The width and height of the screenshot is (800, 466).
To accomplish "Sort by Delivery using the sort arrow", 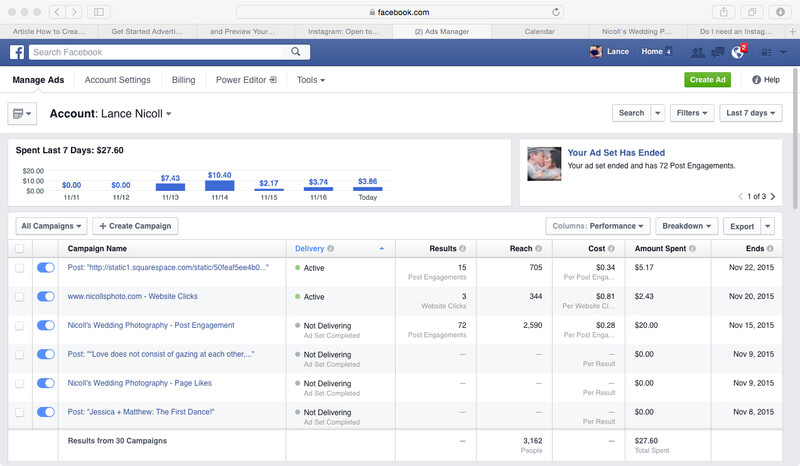I will (382, 249).
